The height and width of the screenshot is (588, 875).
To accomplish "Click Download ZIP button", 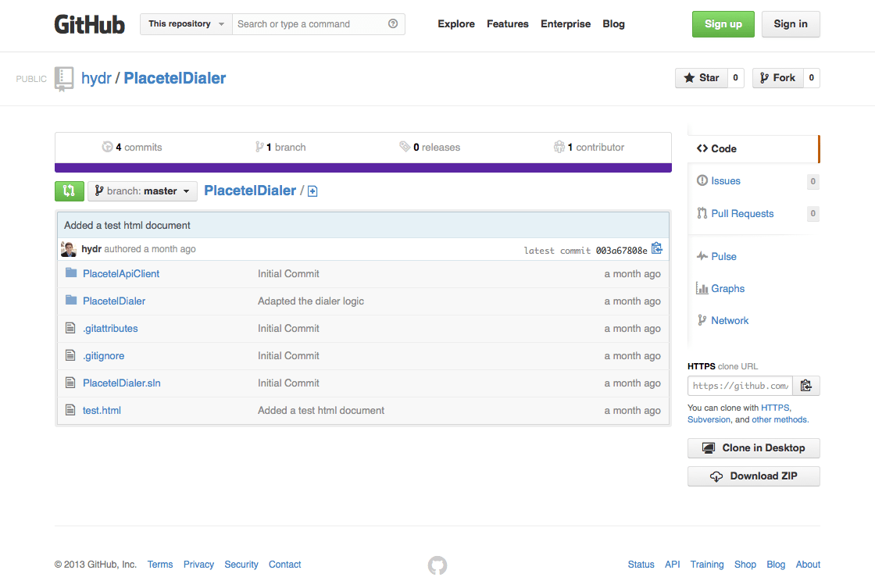I will pos(753,476).
